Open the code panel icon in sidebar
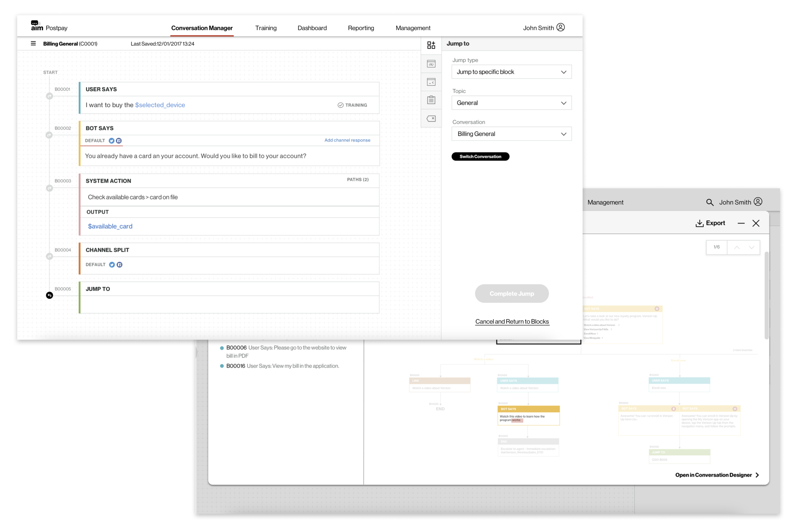 click(x=431, y=82)
